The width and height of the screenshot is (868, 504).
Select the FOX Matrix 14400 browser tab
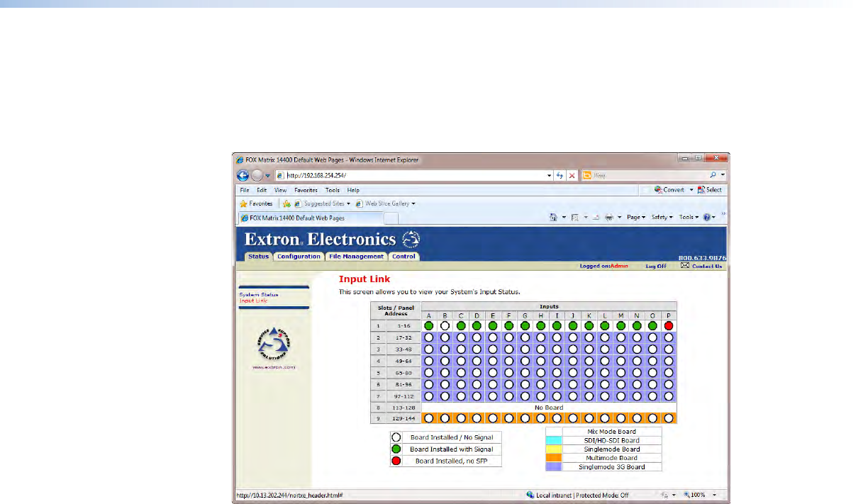pos(310,218)
